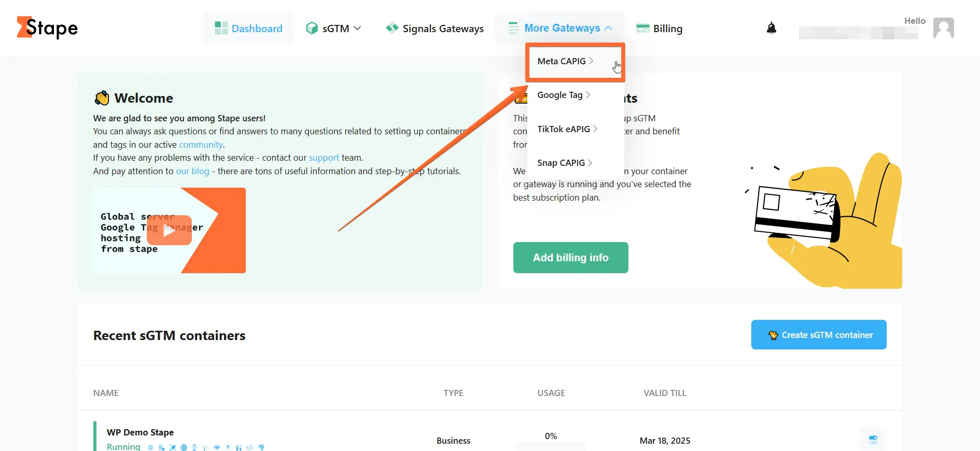Click the Billing card icon

pyautogui.click(x=643, y=29)
